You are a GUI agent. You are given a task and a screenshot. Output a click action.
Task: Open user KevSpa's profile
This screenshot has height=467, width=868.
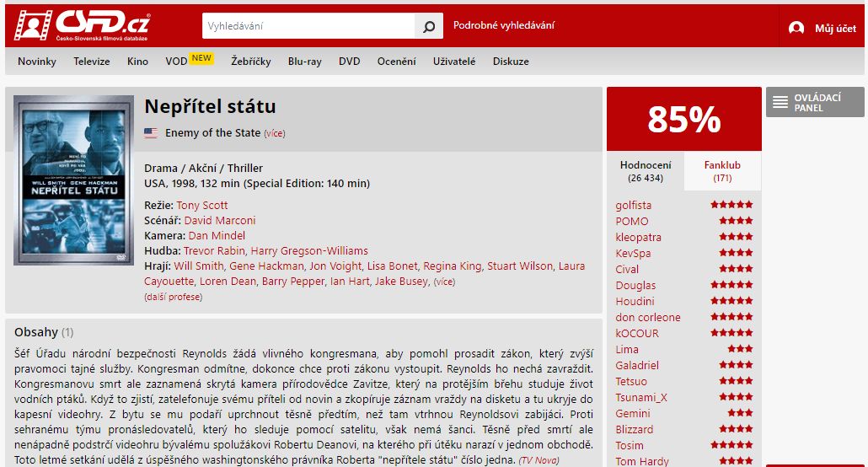(633, 253)
